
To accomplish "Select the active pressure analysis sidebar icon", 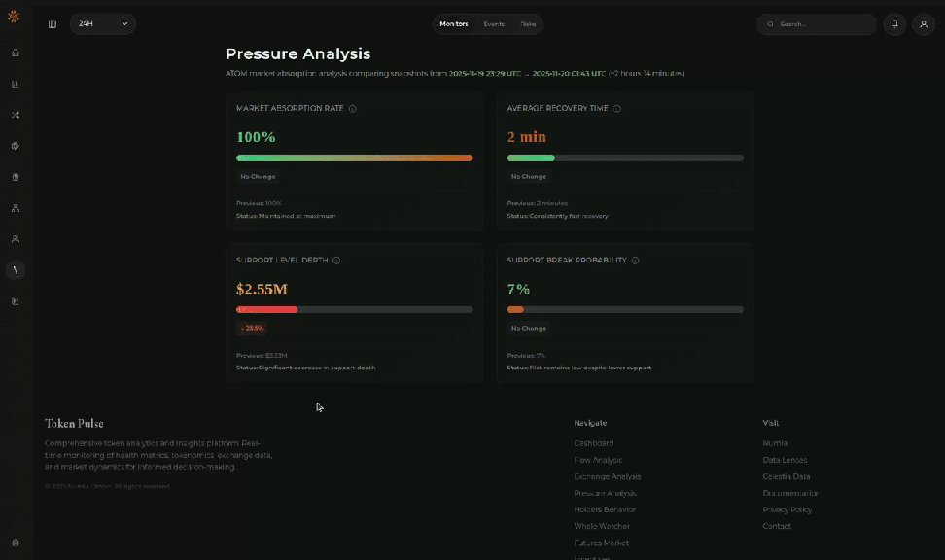I will pyautogui.click(x=16, y=270).
